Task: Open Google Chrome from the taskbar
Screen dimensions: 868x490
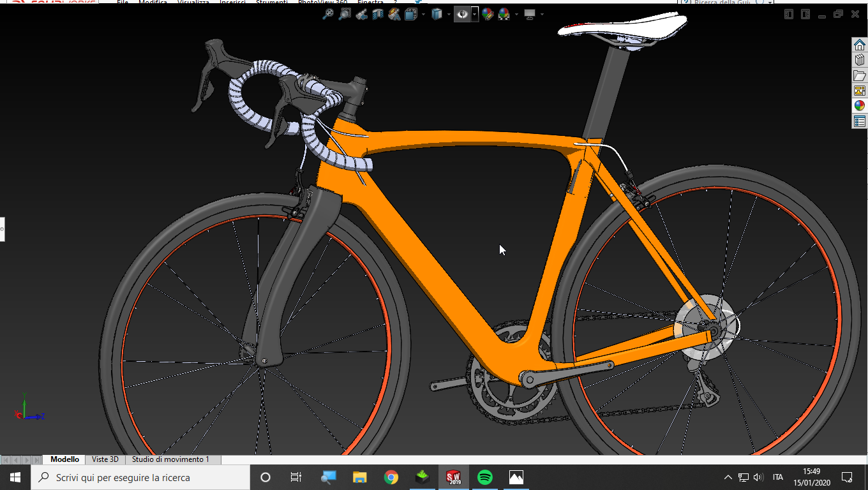Action: (391, 477)
